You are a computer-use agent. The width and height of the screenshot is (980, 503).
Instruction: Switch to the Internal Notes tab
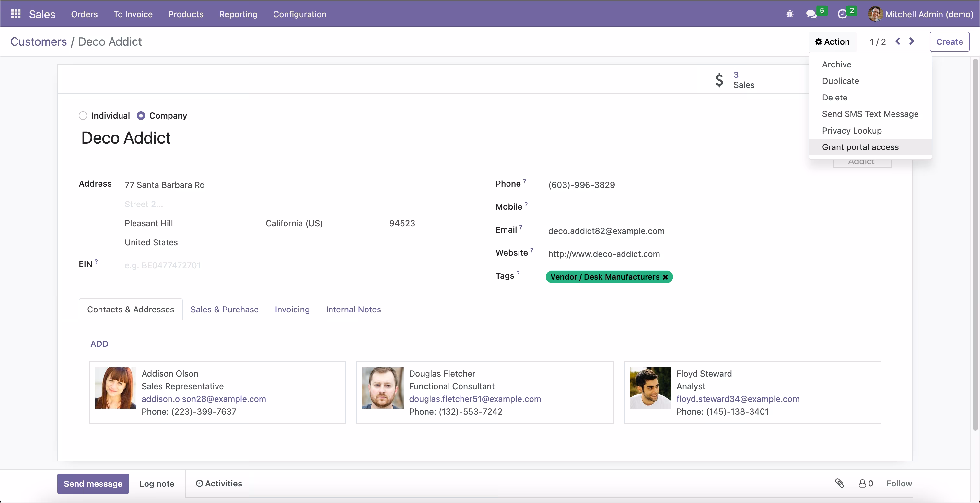coord(354,309)
